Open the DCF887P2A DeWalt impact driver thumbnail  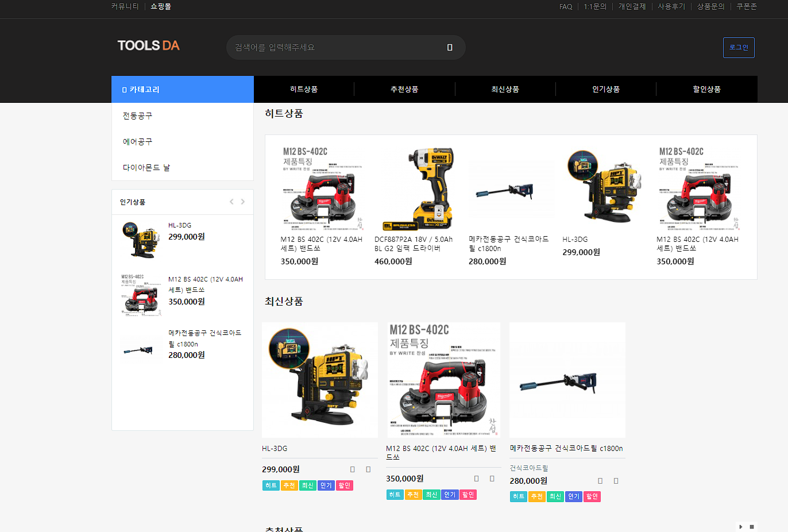pyautogui.click(x=417, y=188)
